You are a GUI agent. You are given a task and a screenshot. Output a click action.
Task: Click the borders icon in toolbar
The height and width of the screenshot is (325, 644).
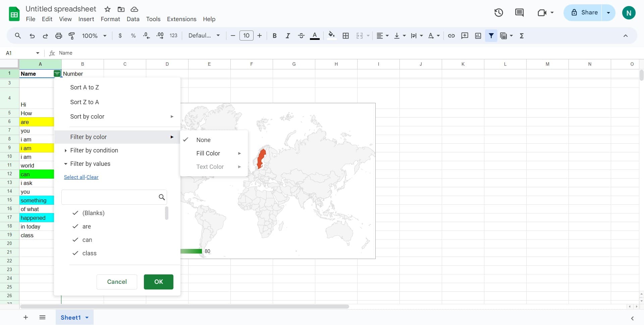345,36
